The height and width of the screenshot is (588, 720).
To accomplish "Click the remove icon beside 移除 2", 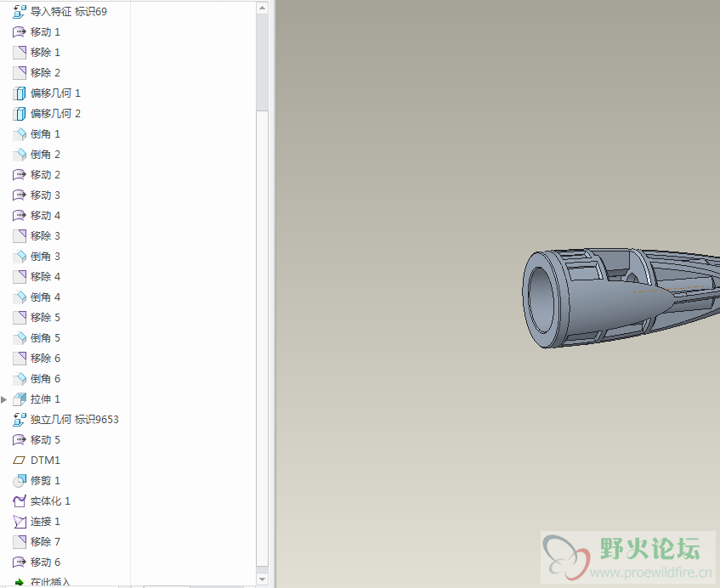I will (20, 72).
